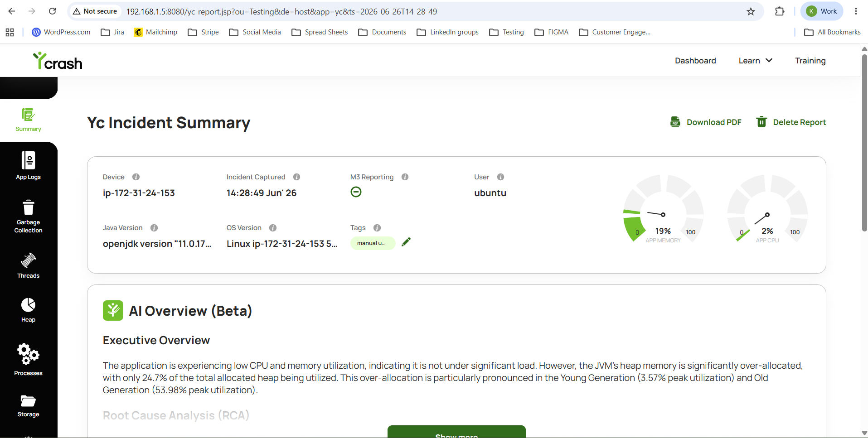Open the Training nav item
The width and height of the screenshot is (868, 438).
pyautogui.click(x=810, y=61)
